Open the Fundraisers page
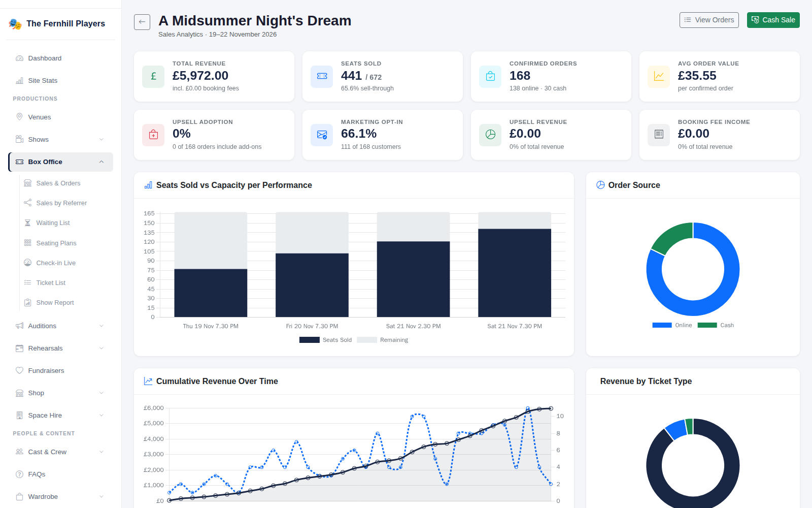Viewport: 812px width, 508px height. [x=61, y=371]
